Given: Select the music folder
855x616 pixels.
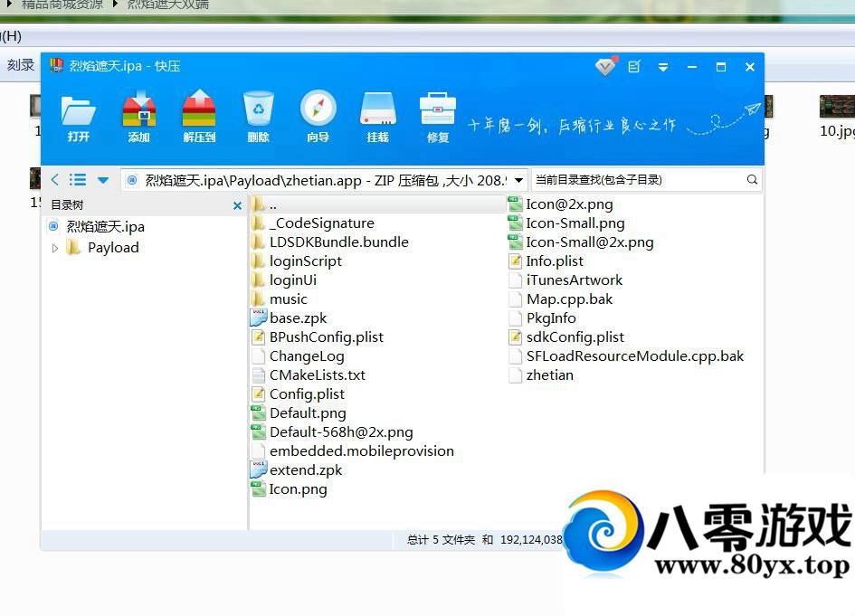Looking at the screenshot, I should [x=288, y=299].
